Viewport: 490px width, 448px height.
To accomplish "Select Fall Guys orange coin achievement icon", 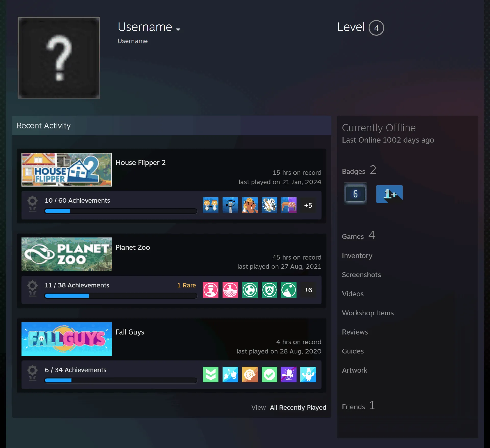I will coord(250,374).
